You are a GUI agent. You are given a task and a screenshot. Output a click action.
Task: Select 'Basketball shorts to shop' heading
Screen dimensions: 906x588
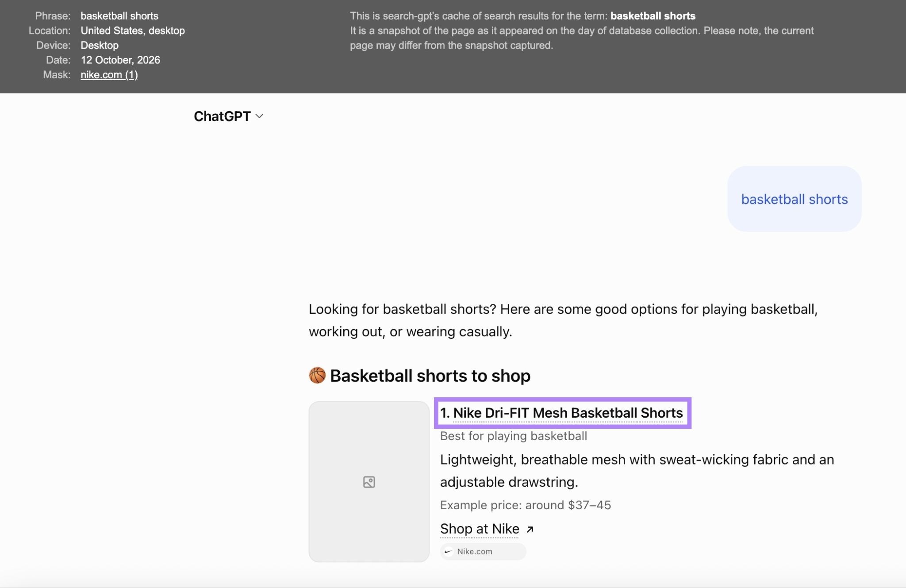coord(430,376)
